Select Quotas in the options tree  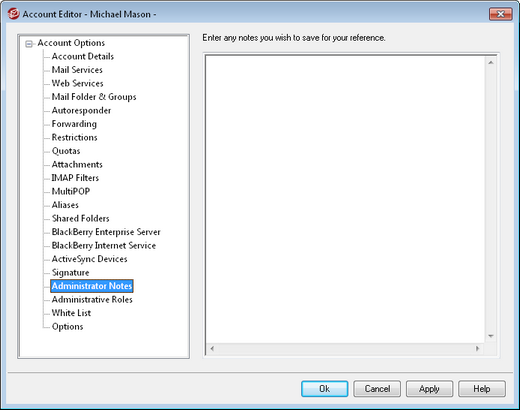click(x=66, y=151)
